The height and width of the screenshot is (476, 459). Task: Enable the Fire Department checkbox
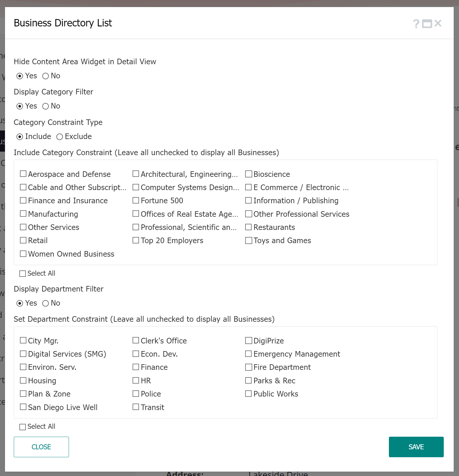point(248,367)
